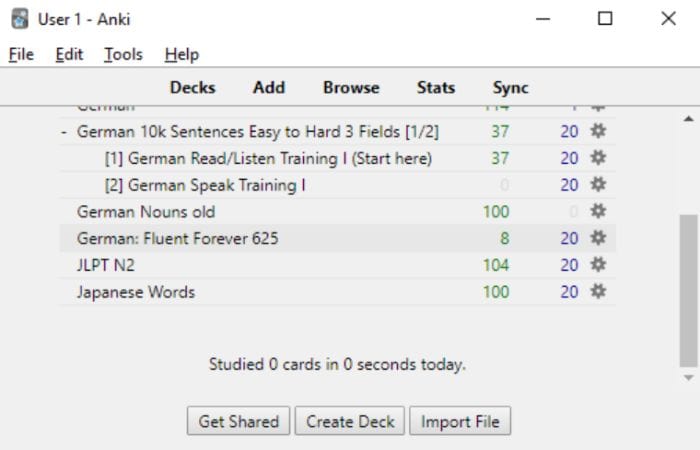The height and width of the screenshot is (450, 700).
Task: Open Browse from the top toolbar
Action: pyautogui.click(x=351, y=88)
